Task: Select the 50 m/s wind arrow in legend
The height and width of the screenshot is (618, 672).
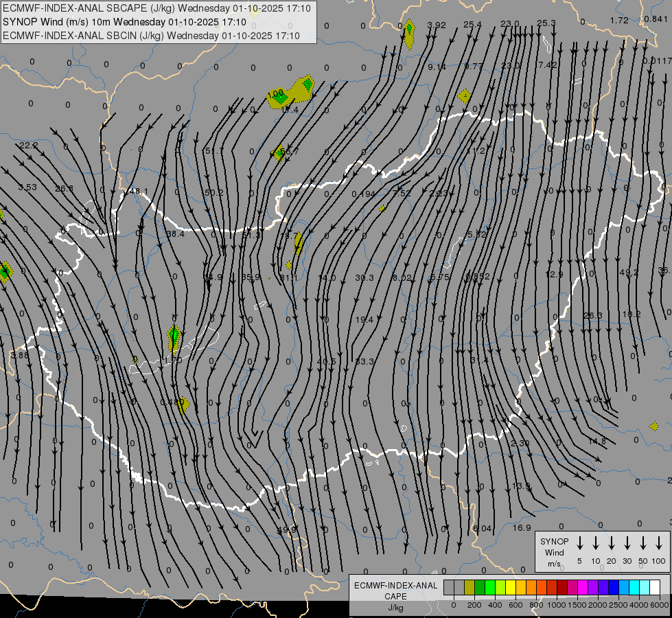Action: pyautogui.click(x=643, y=543)
